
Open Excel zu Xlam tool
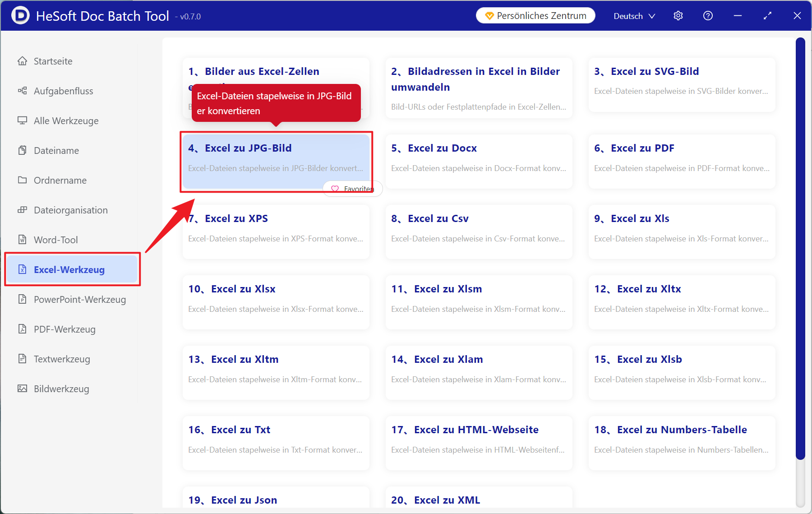coord(479,373)
